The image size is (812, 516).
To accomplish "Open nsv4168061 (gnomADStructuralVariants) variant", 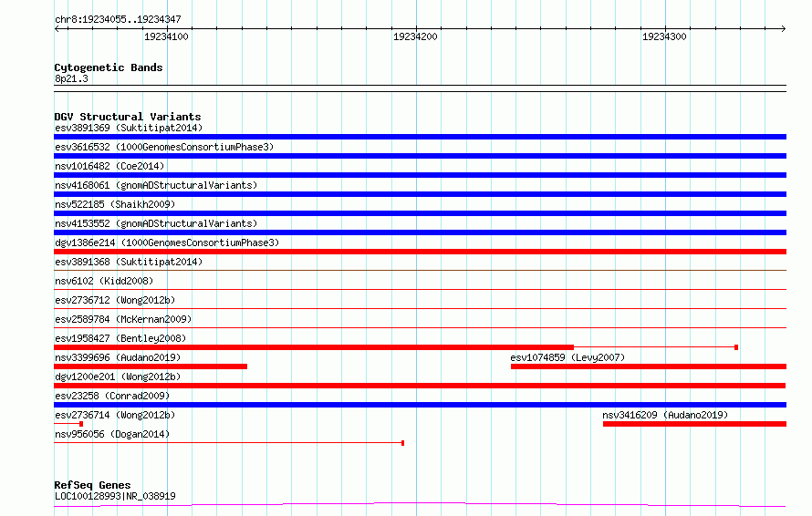I will click(x=156, y=185).
